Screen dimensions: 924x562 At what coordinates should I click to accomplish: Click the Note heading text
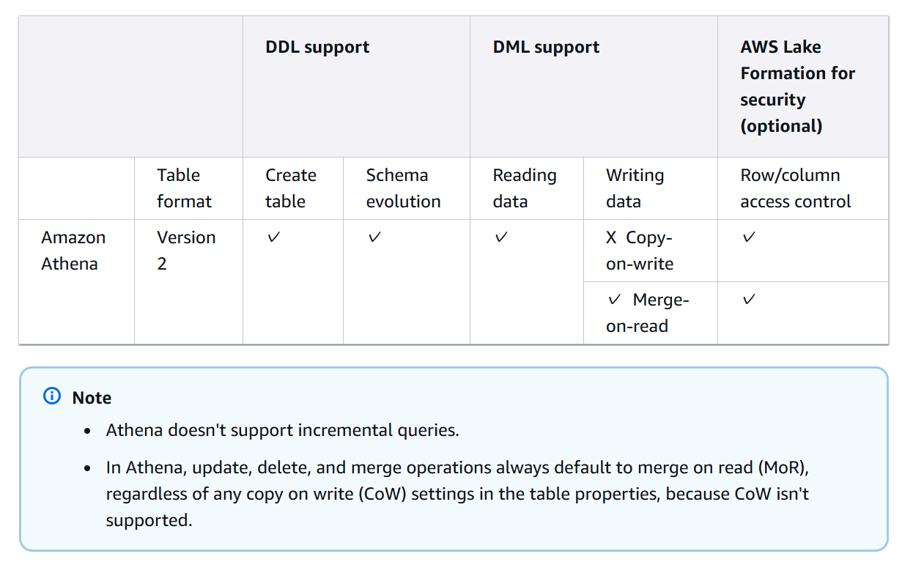(x=92, y=398)
